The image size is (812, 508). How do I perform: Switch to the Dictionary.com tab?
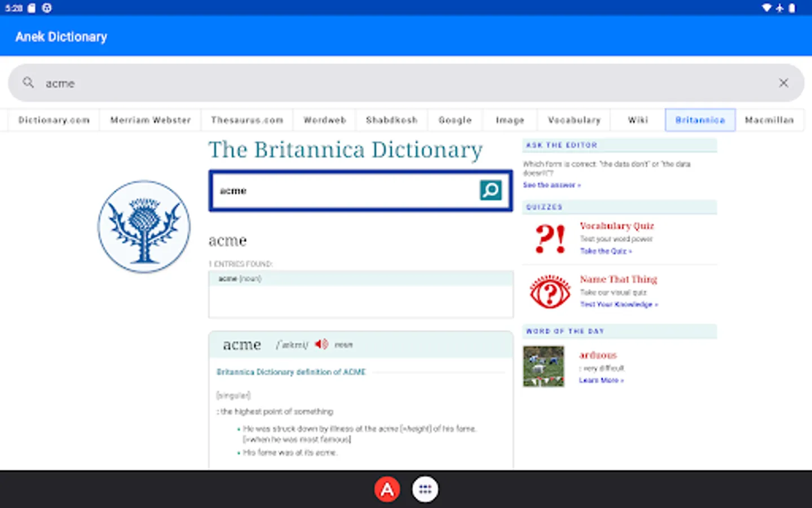tap(54, 120)
